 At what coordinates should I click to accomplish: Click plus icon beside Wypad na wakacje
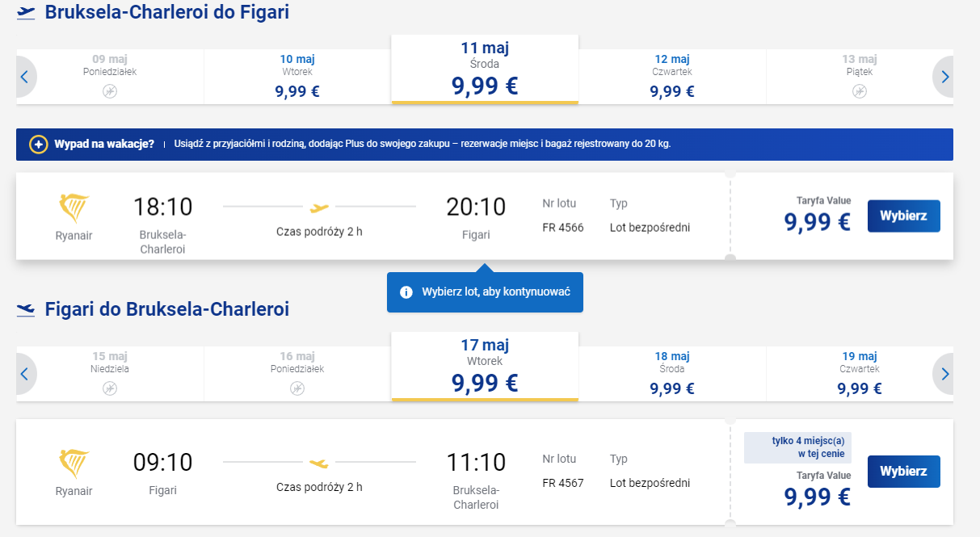point(38,145)
